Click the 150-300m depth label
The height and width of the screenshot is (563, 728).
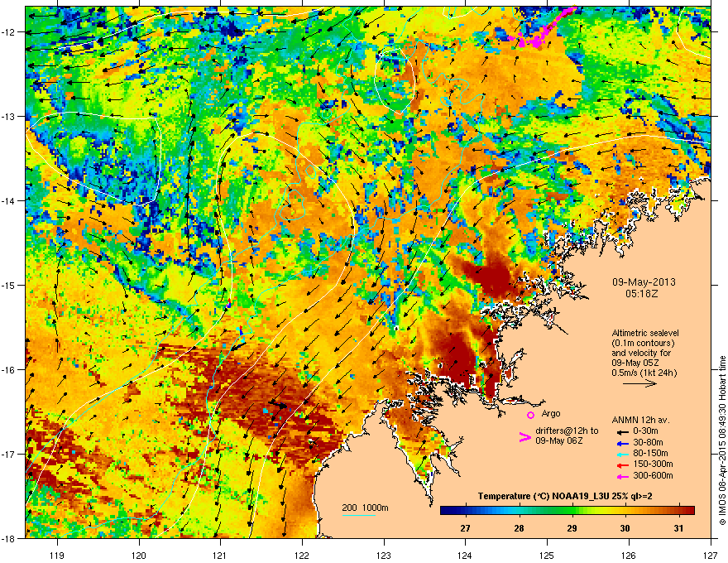point(653,464)
